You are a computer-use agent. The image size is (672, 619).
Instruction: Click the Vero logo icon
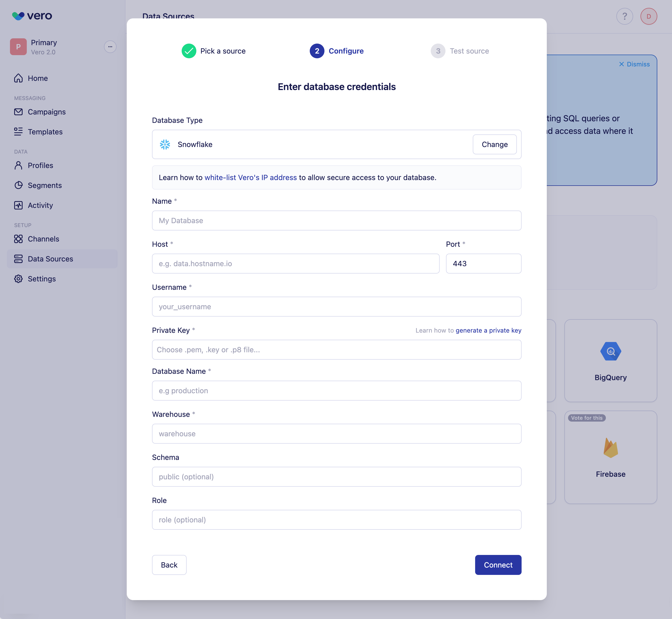point(18,16)
